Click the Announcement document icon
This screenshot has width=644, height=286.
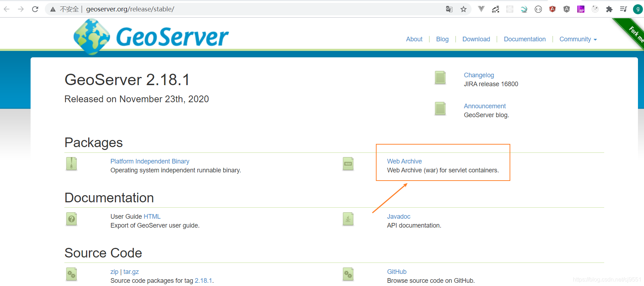440,109
